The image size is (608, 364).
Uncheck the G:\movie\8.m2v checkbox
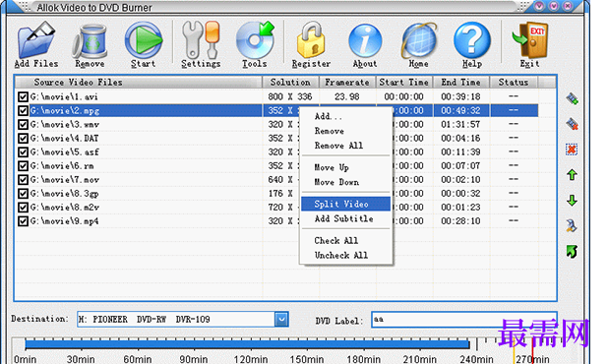(x=23, y=208)
